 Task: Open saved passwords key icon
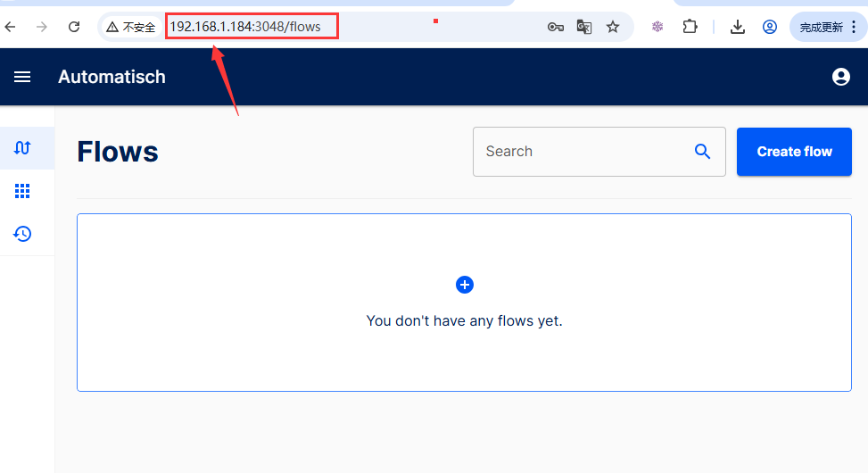pyautogui.click(x=555, y=27)
